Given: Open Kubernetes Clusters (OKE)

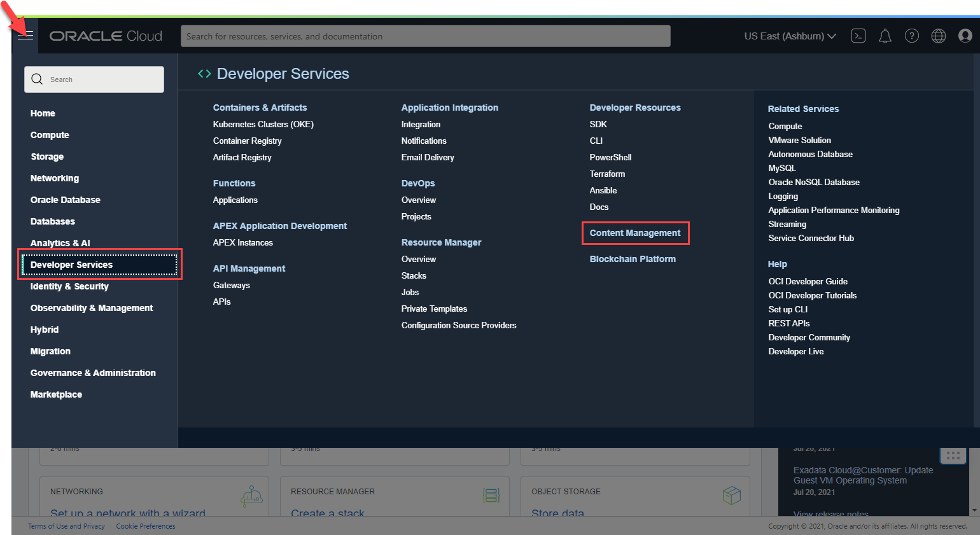Looking at the screenshot, I should [263, 125].
